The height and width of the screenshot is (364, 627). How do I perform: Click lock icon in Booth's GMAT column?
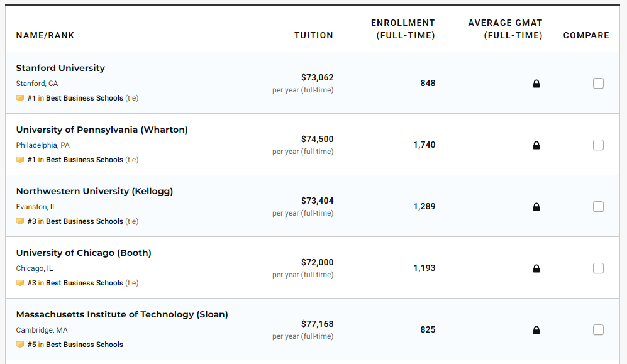click(536, 268)
